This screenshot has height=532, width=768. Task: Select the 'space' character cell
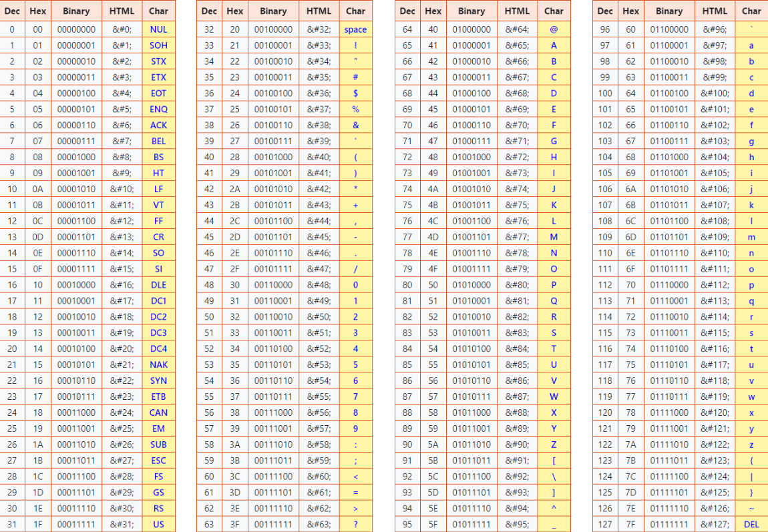(355, 29)
